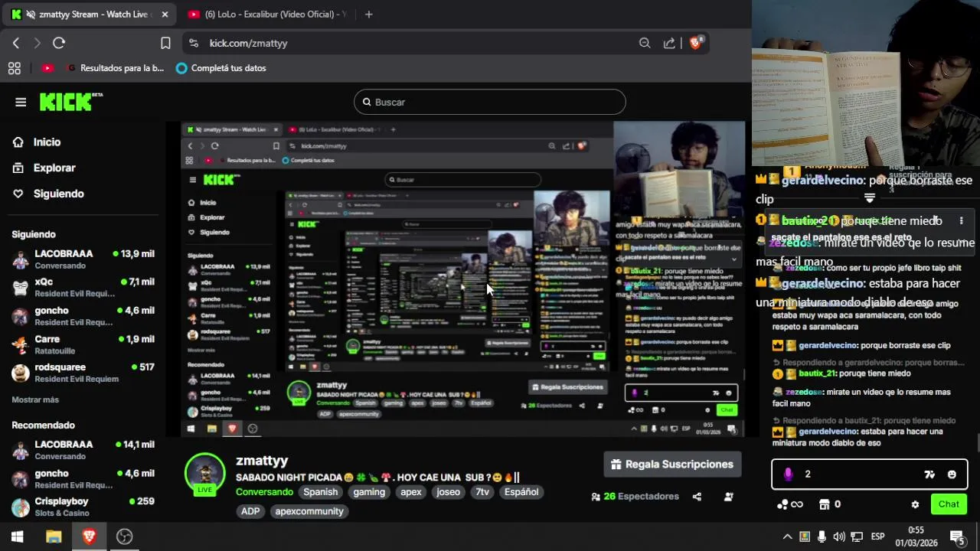Click the share stream icon
Viewport: 980px width, 551px height.
pyautogui.click(x=697, y=497)
